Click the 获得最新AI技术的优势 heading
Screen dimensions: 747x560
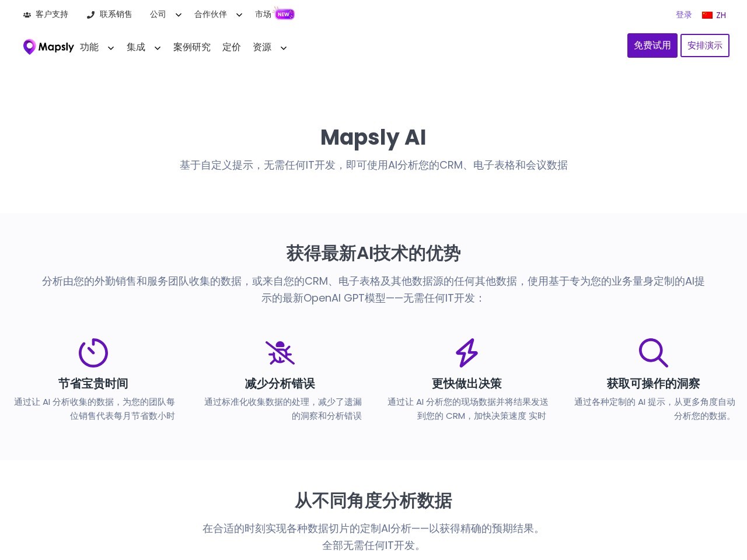(x=373, y=254)
